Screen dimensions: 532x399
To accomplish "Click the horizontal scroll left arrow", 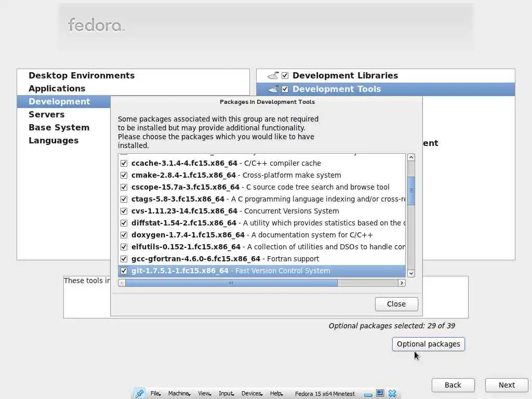I will (x=122, y=283).
